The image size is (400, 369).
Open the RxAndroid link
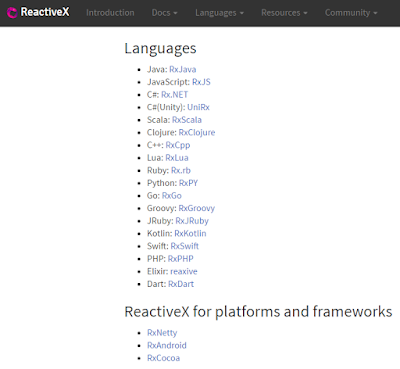(x=167, y=345)
